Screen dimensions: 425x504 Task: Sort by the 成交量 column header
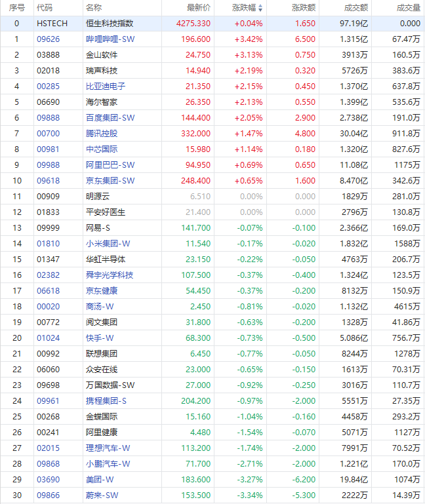[408, 8]
